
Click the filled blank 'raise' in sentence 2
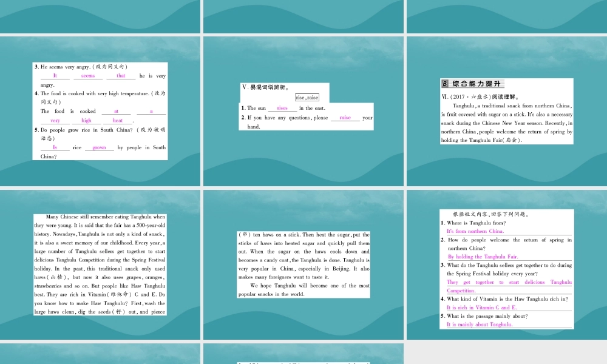coord(345,117)
